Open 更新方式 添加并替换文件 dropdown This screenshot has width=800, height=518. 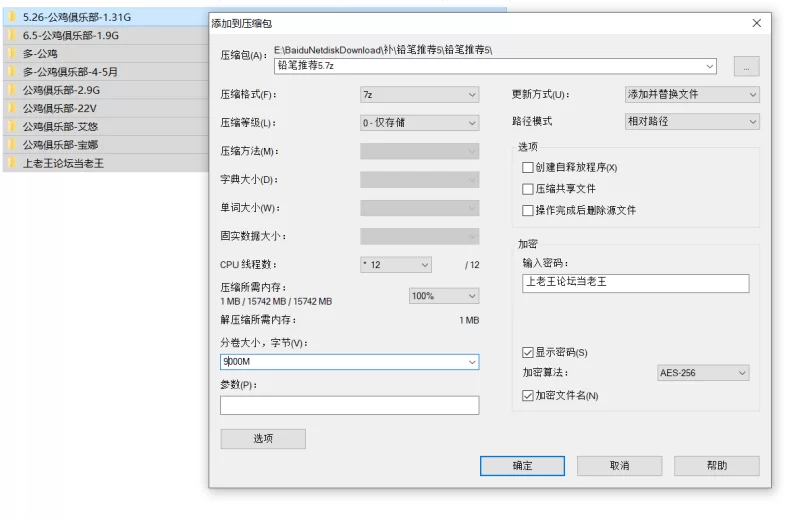point(692,94)
